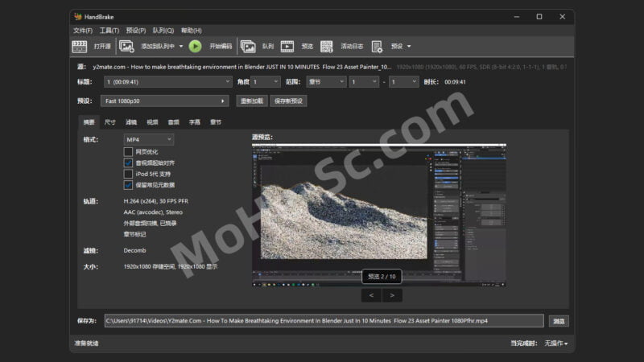
Task: Click the Add to Queue picture icon
Action: (126, 47)
